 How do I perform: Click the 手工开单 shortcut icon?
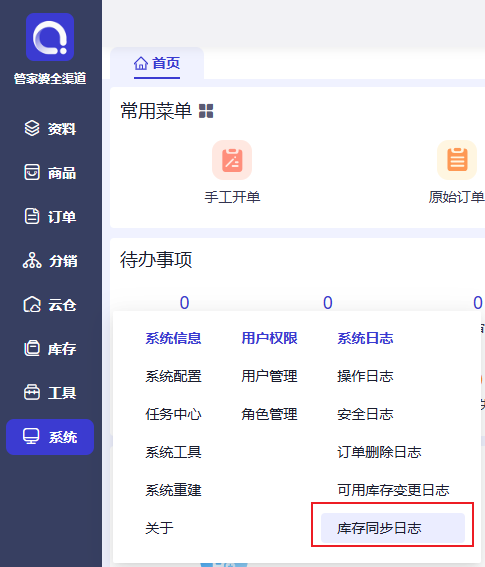232,160
